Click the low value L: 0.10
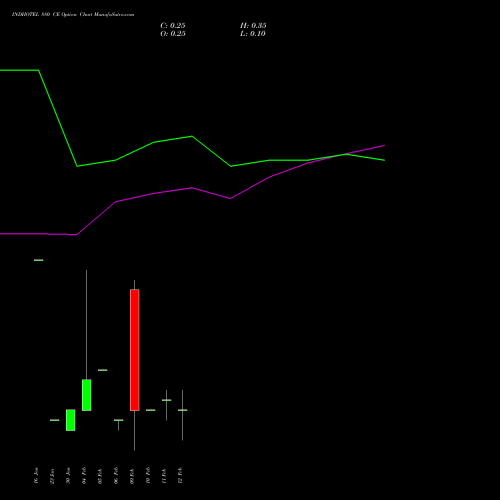 tap(253, 34)
